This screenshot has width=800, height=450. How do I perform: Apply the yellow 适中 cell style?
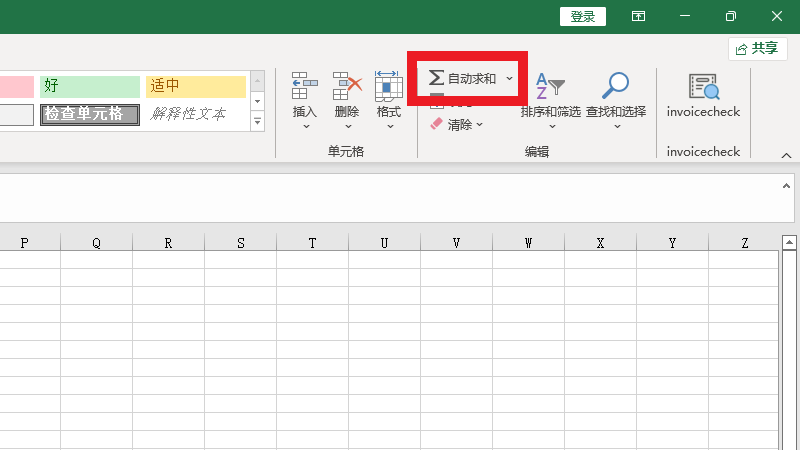click(195, 87)
